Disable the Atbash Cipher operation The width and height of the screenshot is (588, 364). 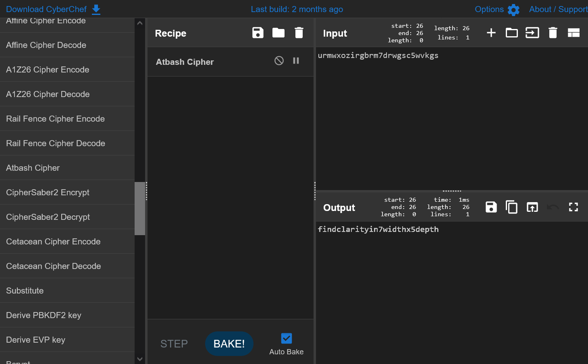coord(279,60)
